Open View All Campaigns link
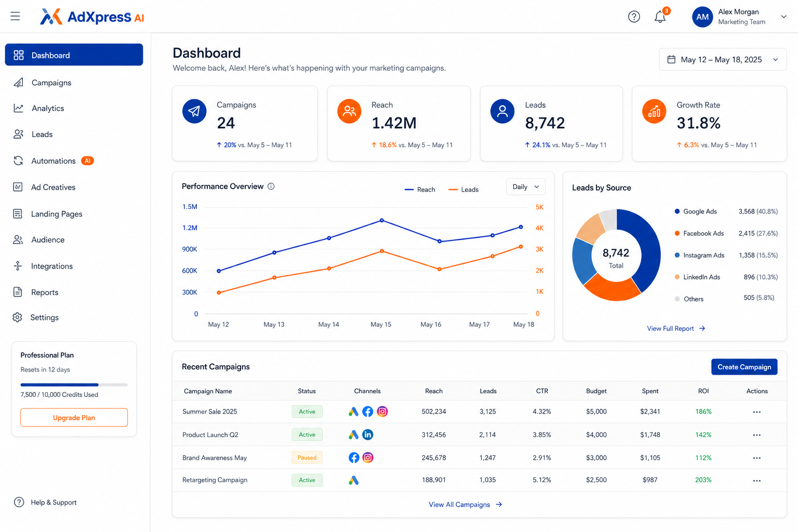798x532 pixels. [x=465, y=504]
